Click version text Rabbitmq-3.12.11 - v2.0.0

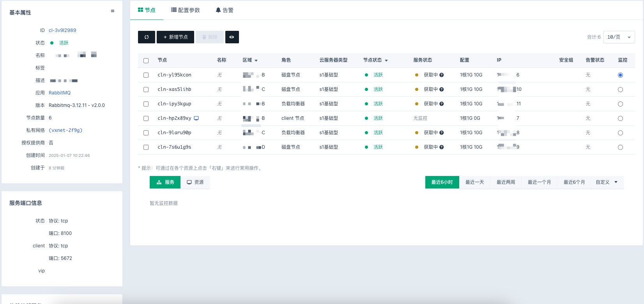(77, 105)
